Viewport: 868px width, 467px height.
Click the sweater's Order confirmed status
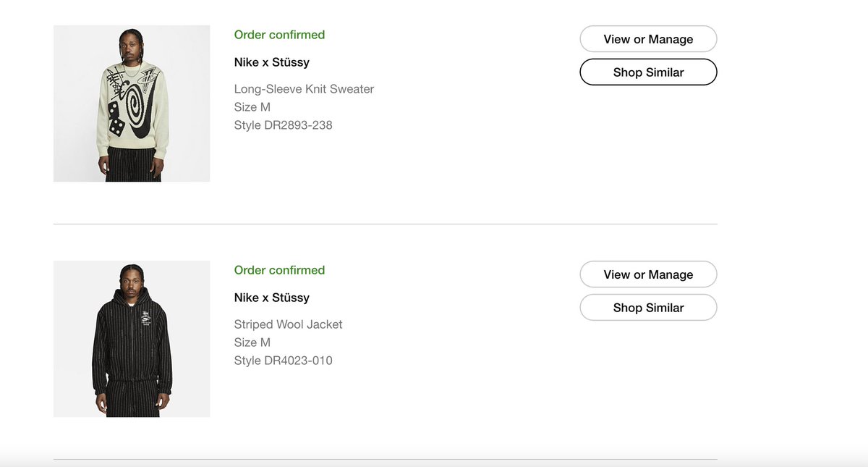point(279,35)
